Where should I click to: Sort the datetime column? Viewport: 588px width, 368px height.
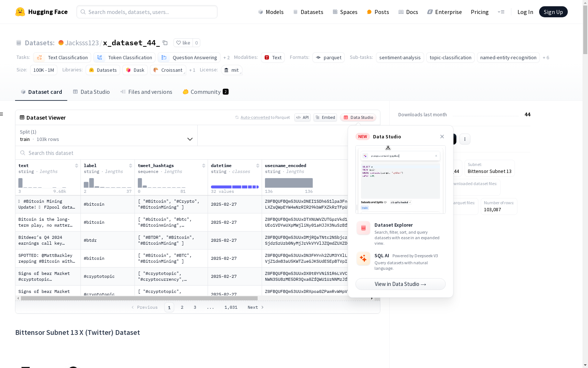click(x=258, y=166)
